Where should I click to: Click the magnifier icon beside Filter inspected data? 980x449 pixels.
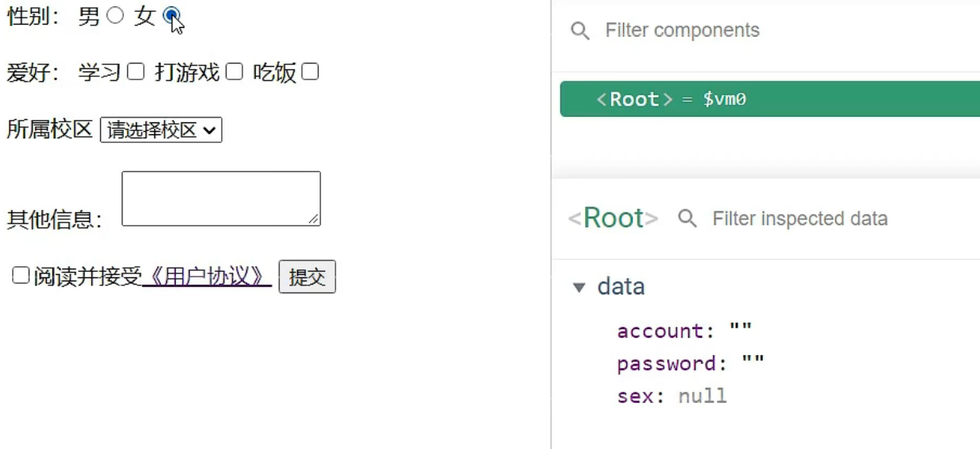tap(688, 219)
